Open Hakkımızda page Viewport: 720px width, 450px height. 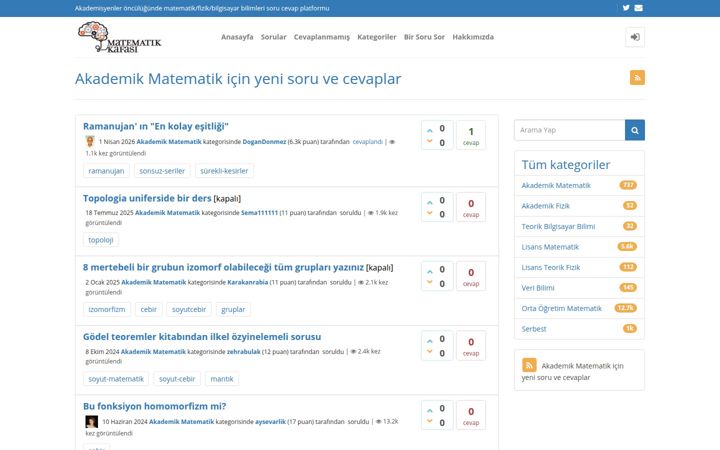pos(473,37)
